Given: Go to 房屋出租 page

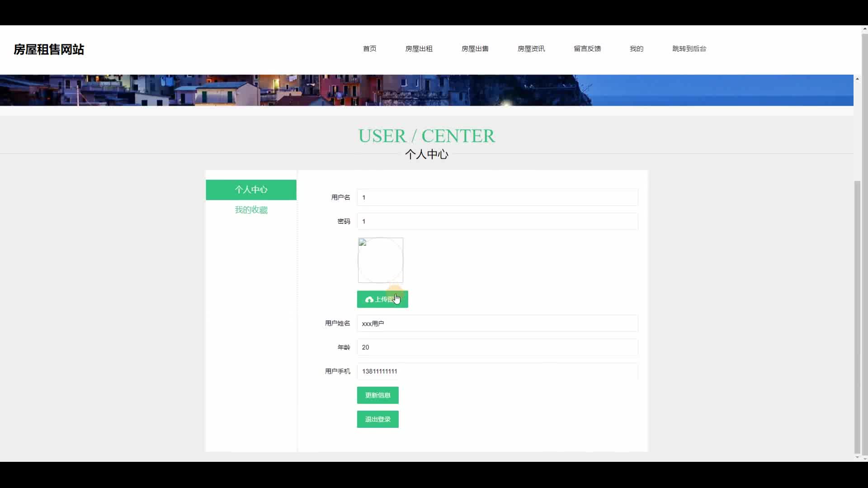Looking at the screenshot, I should tap(419, 49).
